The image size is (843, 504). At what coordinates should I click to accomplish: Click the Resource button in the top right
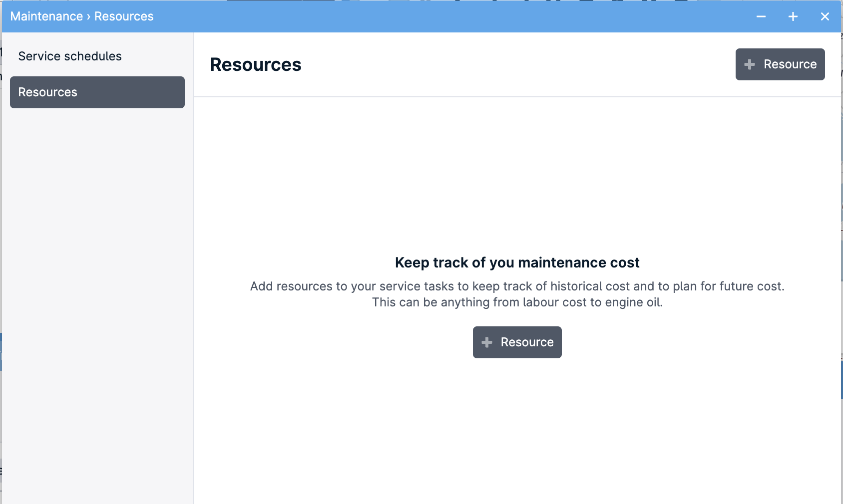[780, 64]
